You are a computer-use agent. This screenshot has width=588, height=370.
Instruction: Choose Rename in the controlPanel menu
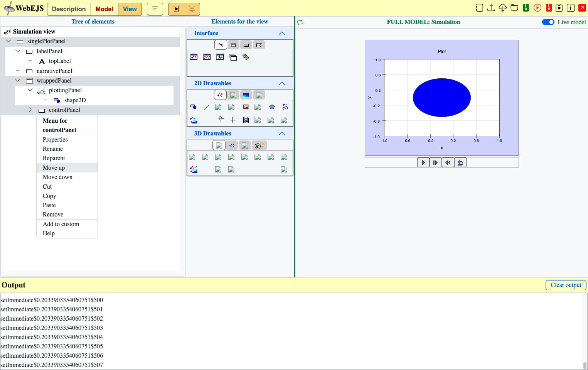tap(67, 149)
